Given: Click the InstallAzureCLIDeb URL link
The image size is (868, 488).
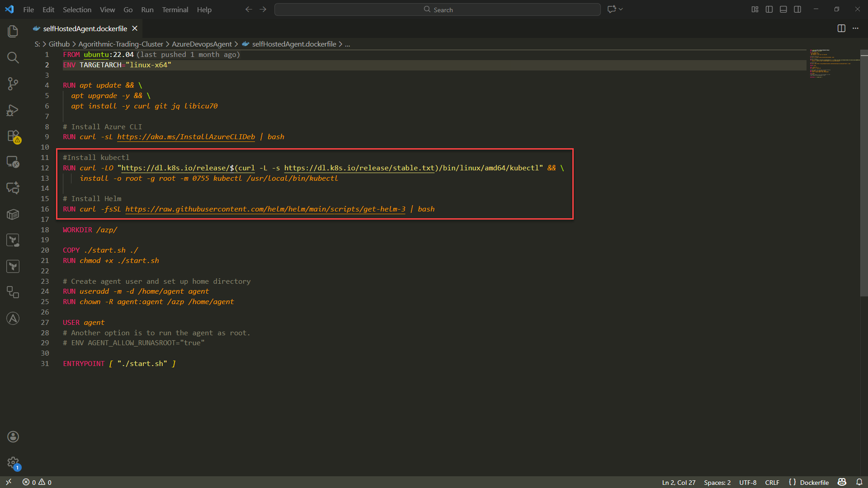Looking at the screenshot, I should 186,137.
